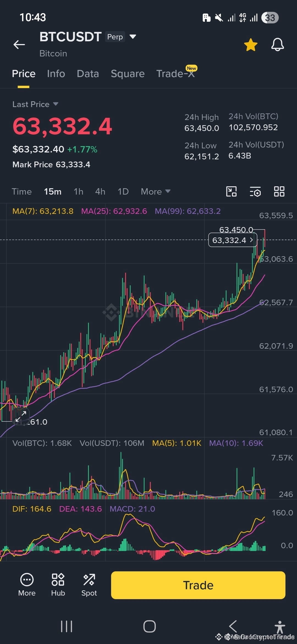Open the Hub icon
Screen dimensions: 297x644
coord(58,585)
